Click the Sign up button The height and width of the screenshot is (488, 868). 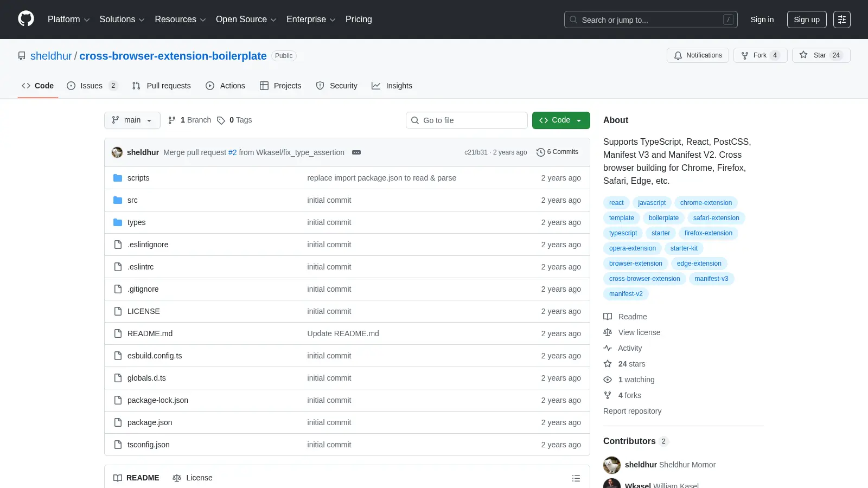click(x=807, y=20)
